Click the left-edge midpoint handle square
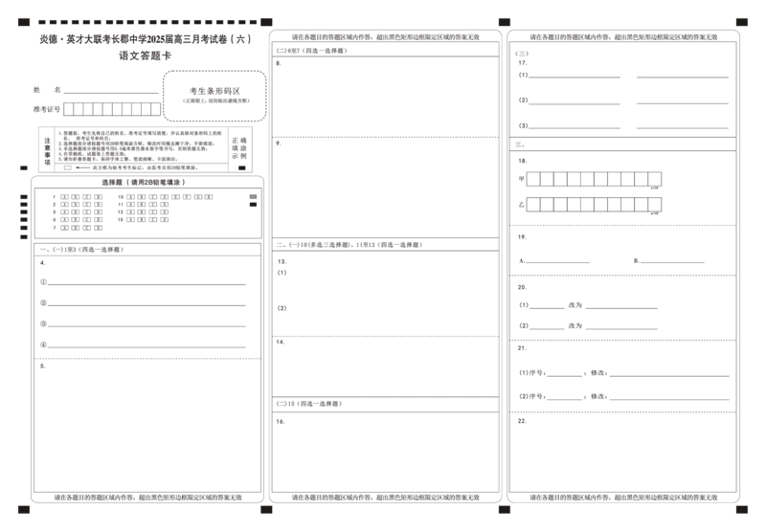The width and height of the screenshot is (766, 532). click(21, 168)
